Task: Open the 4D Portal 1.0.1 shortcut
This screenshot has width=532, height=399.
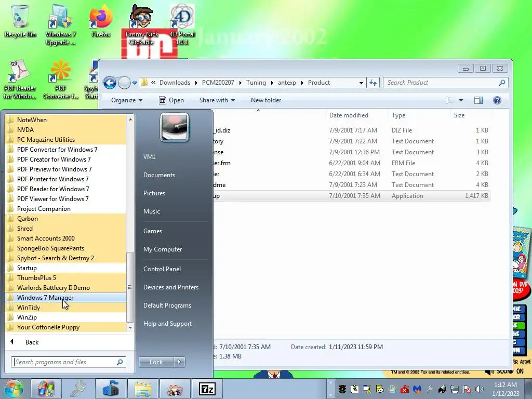Action: [182, 25]
